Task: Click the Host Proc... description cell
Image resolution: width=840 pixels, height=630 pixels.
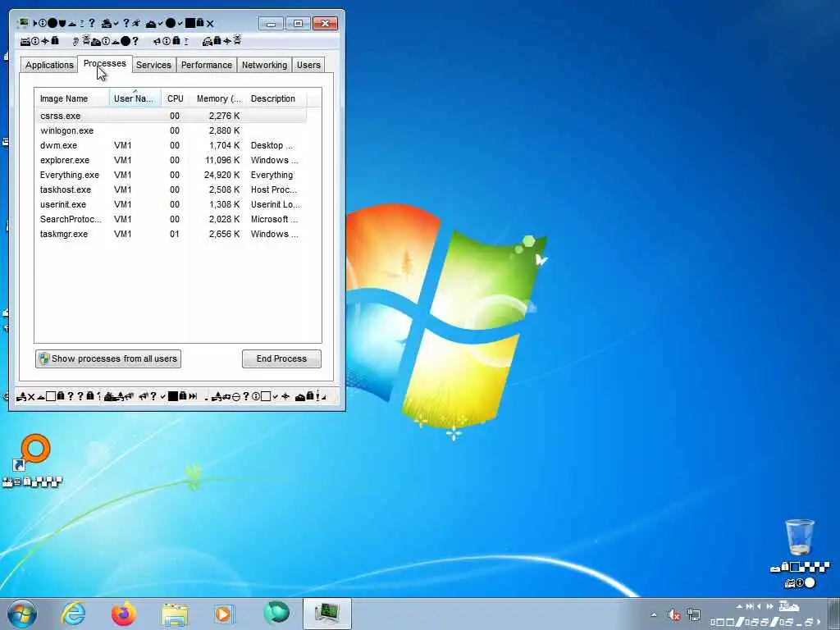Action: pos(273,189)
